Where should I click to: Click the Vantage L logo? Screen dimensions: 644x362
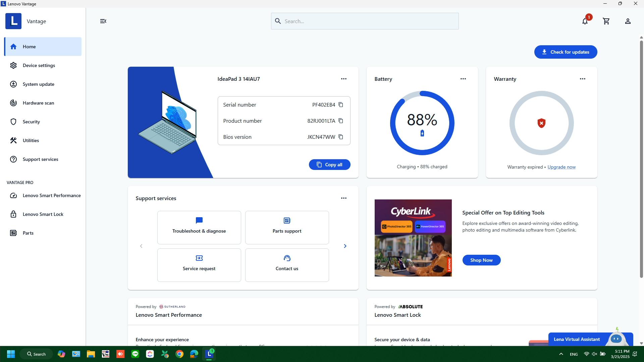[13, 21]
